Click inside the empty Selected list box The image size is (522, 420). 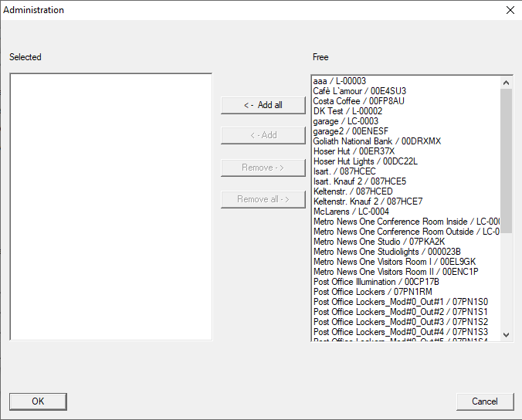tap(110, 206)
